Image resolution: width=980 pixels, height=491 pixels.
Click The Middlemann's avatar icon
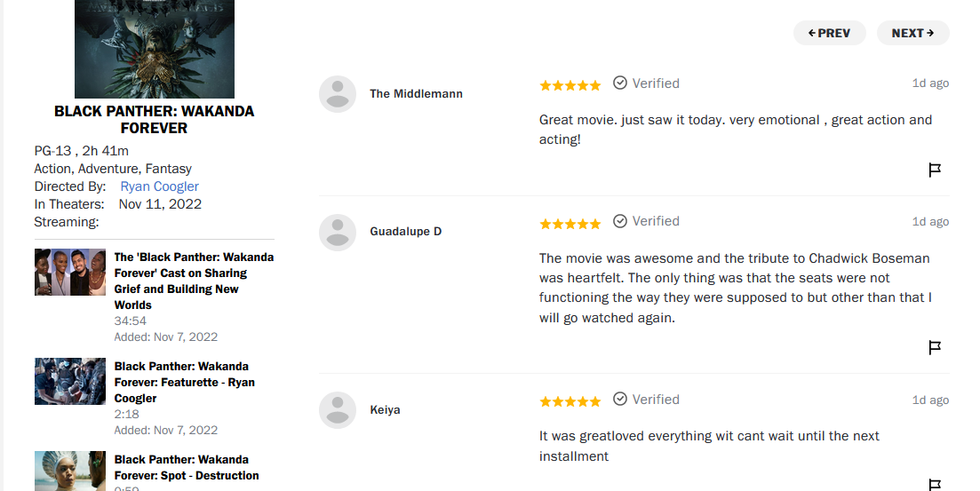point(338,94)
